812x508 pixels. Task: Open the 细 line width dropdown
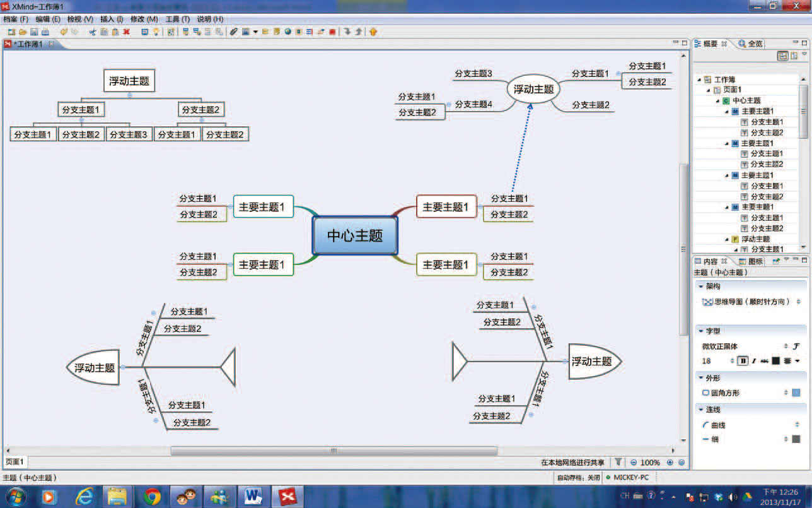pyautogui.click(x=786, y=439)
